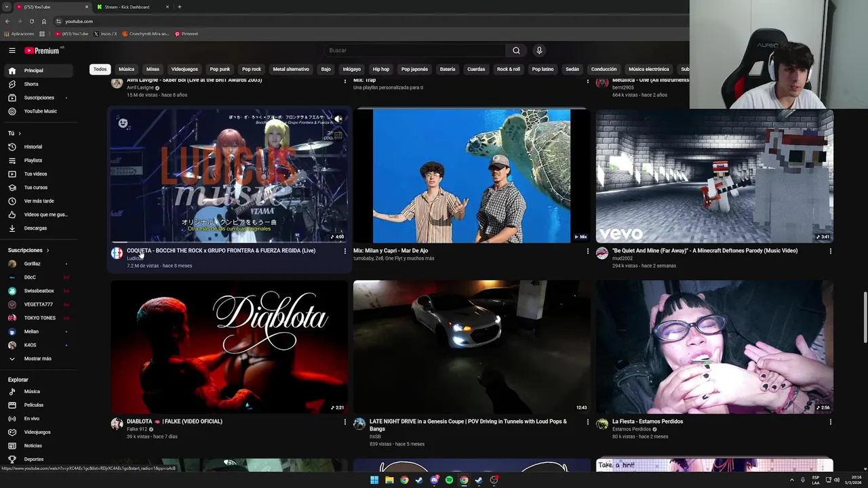Open Shorts in the sidebar
The width and height of the screenshot is (868, 488).
tap(39, 84)
